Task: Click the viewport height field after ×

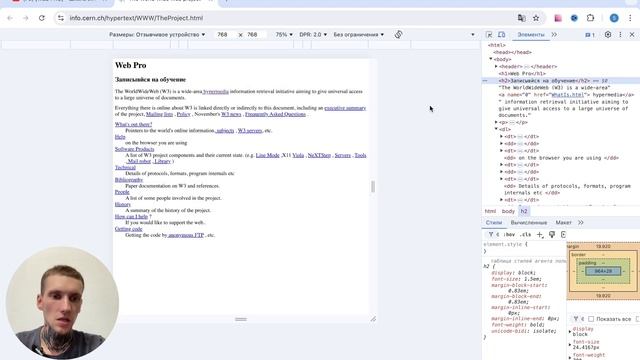Action: tap(253, 35)
